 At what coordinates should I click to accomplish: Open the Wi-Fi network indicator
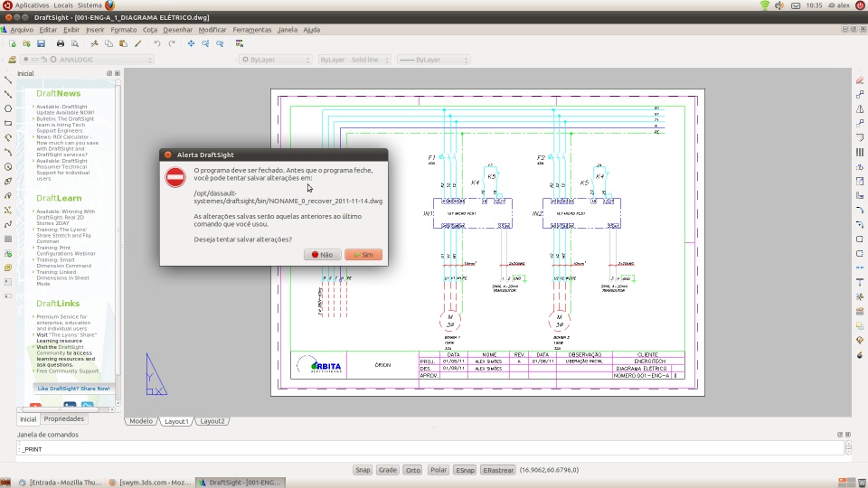(765, 5)
